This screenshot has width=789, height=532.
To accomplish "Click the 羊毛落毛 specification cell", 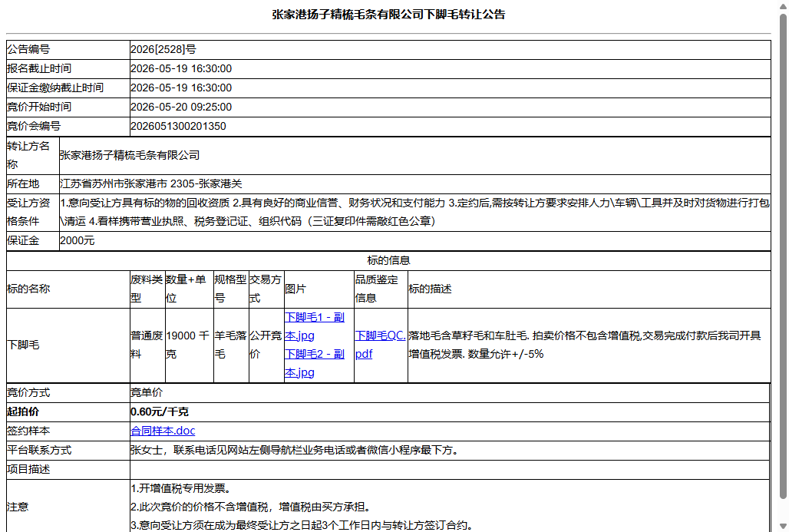I will [231, 345].
